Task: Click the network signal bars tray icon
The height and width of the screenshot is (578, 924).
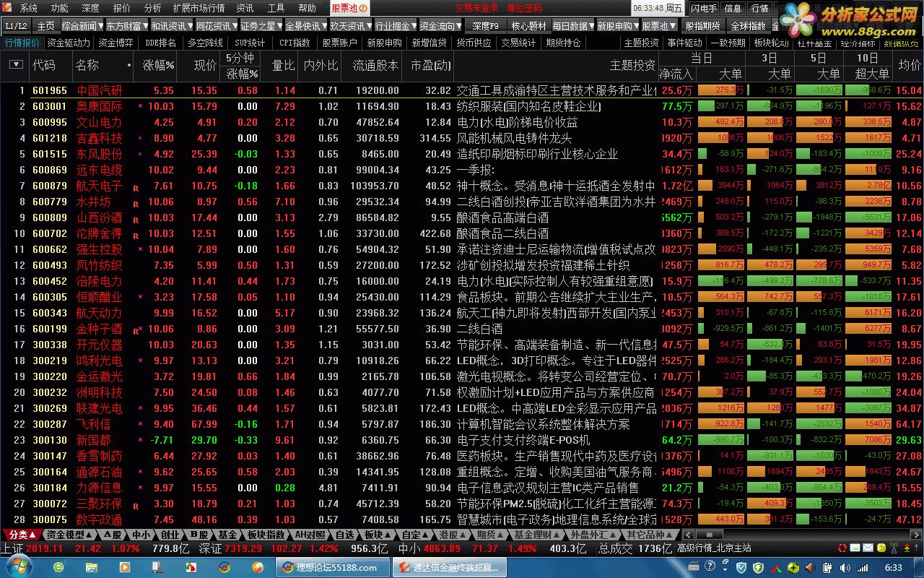Action: 863,568
